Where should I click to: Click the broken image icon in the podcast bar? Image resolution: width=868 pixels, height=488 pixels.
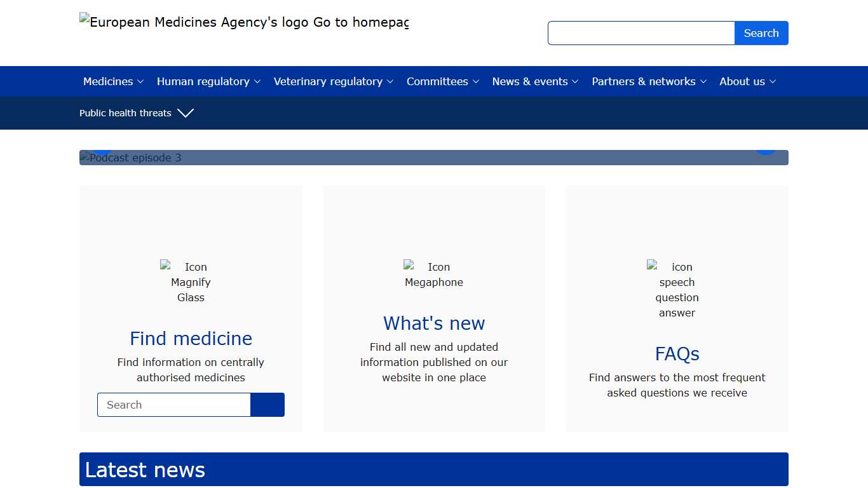click(83, 158)
